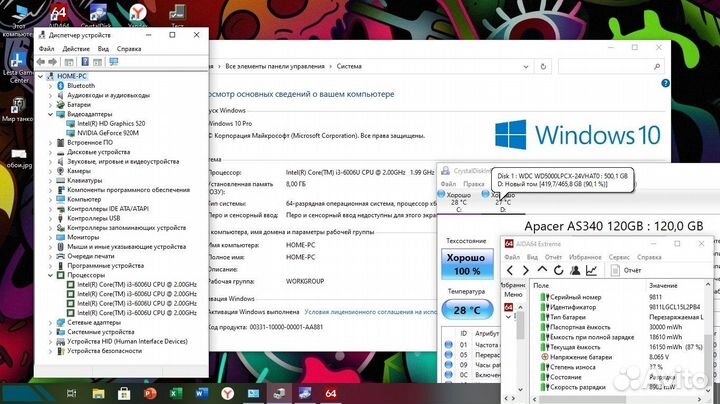720x404 pixels.
Task: Click the scan hardware monitor icon in toolbar
Action: [x=113, y=62]
